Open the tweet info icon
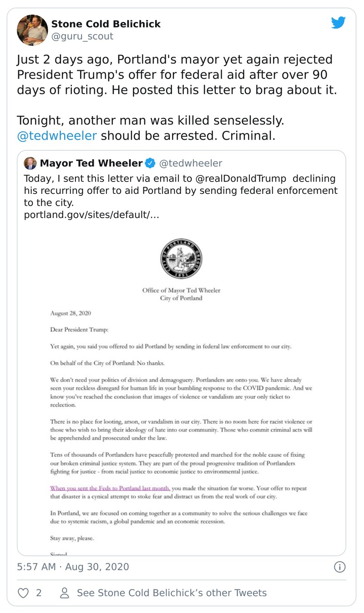This screenshot has width=364, height=613. tap(339, 567)
